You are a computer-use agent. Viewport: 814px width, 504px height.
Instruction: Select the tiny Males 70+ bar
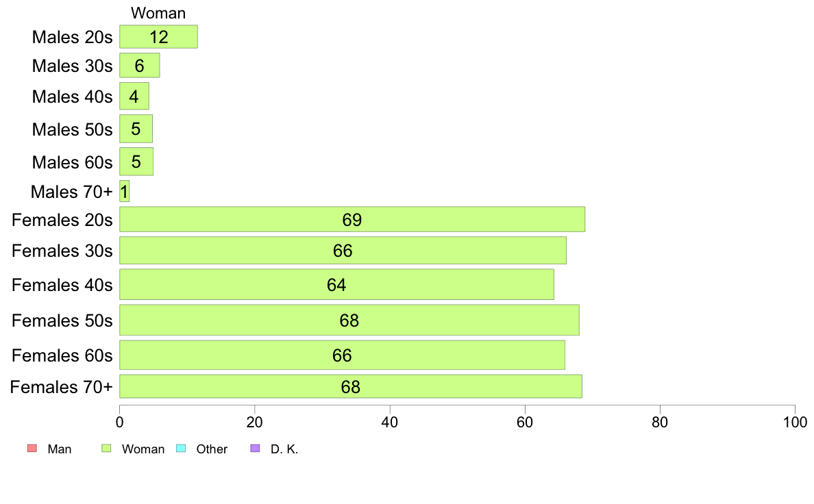pos(124,192)
